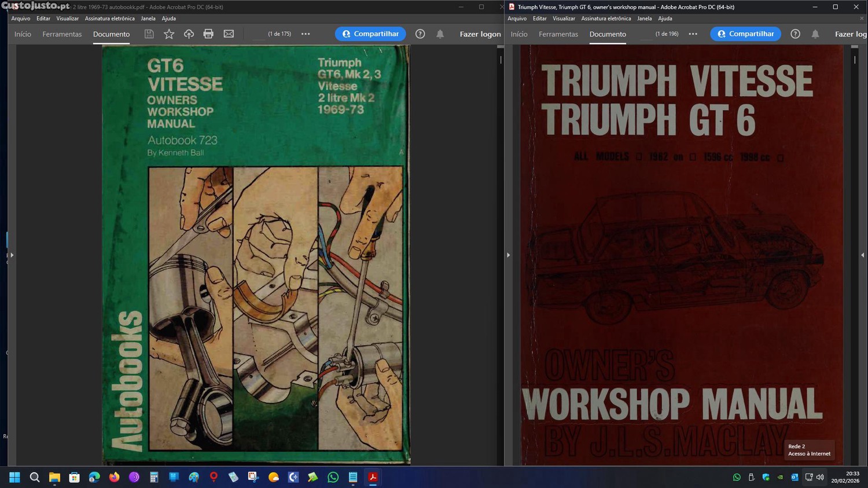The image size is (868, 488).
Task: Expand more tools ellipsis in left toolbar
Action: coord(306,34)
